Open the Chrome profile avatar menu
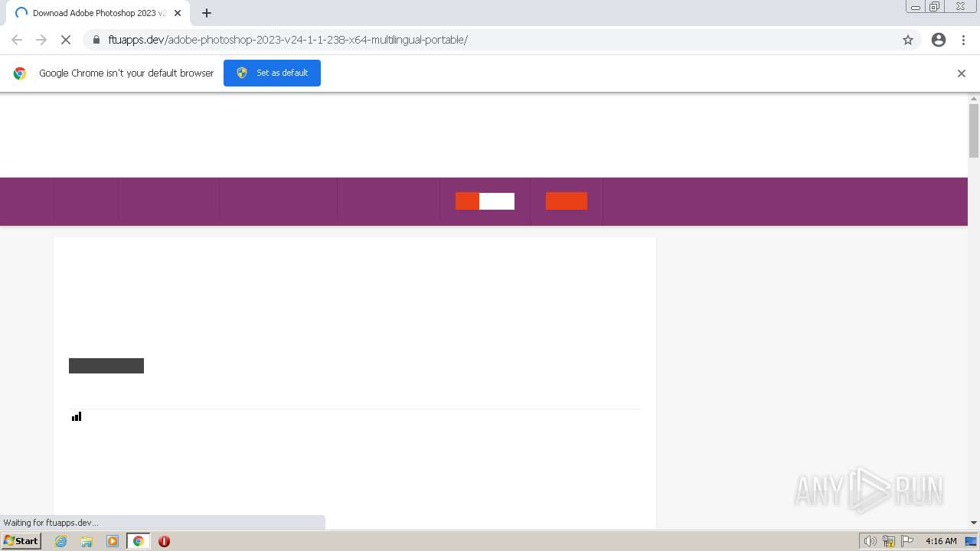 939,40
